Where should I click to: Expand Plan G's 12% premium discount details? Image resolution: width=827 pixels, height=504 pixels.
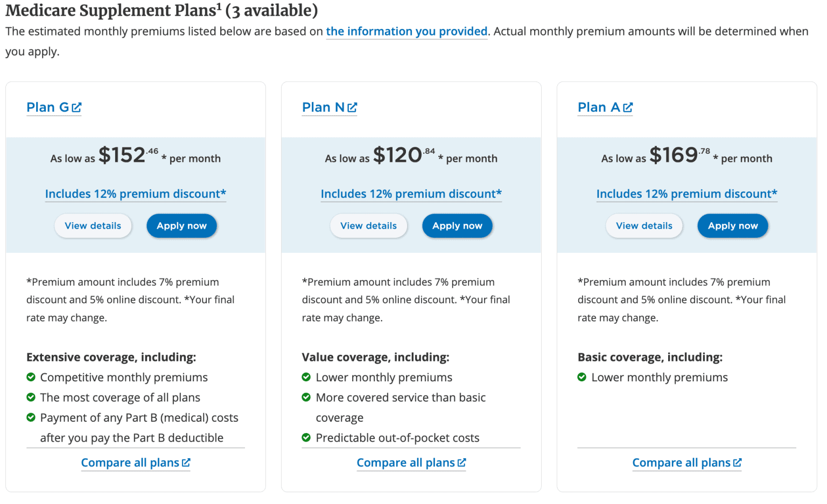coord(135,194)
